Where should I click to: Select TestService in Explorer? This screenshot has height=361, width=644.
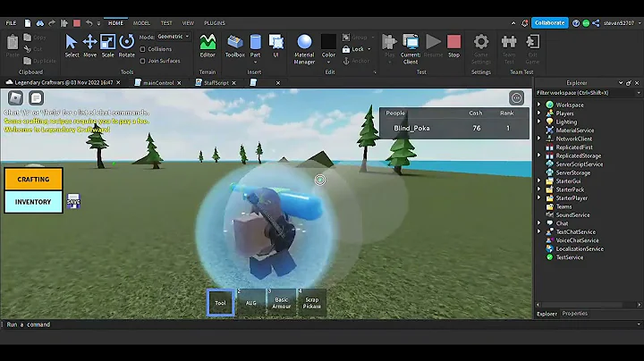[x=569, y=257]
